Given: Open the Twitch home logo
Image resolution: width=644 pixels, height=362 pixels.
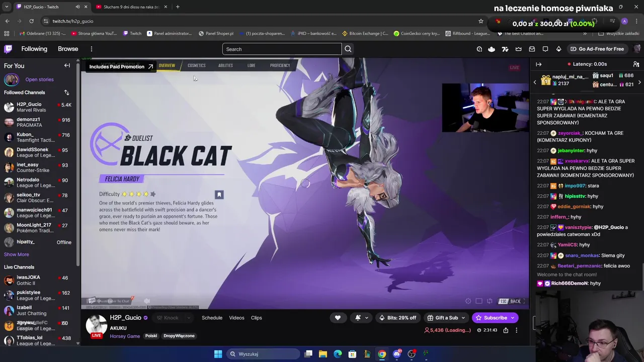Looking at the screenshot, I should [8, 49].
